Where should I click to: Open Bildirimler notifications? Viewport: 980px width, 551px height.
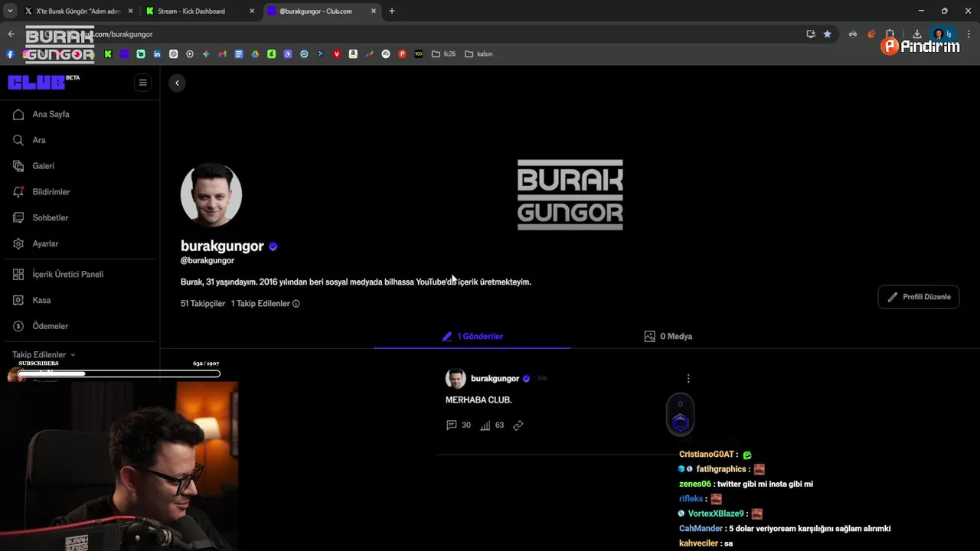[51, 192]
